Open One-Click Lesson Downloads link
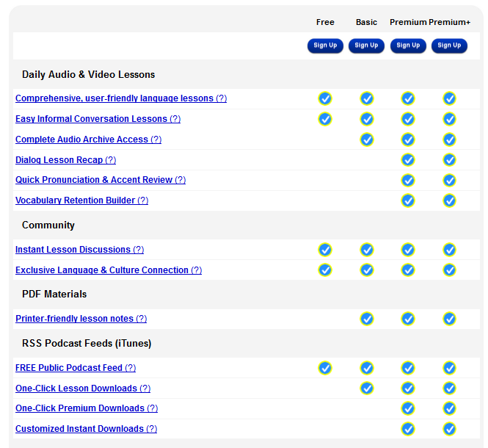 [x=83, y=389]
